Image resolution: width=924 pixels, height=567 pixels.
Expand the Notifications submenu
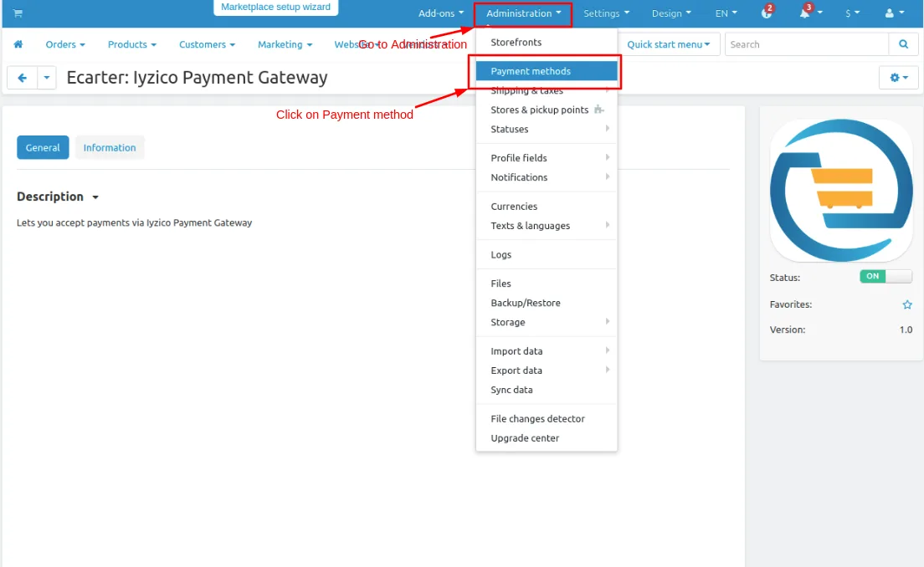coord(547,177)
